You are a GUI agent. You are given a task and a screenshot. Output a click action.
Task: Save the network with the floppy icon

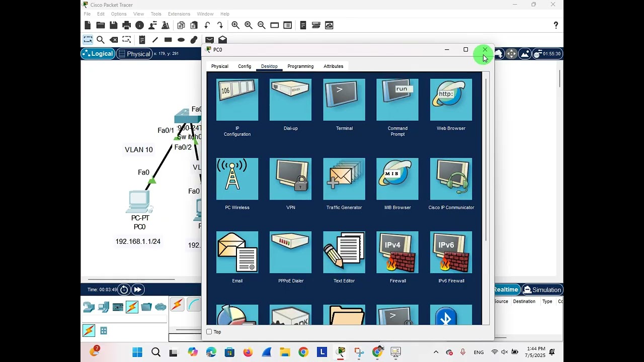114,25
